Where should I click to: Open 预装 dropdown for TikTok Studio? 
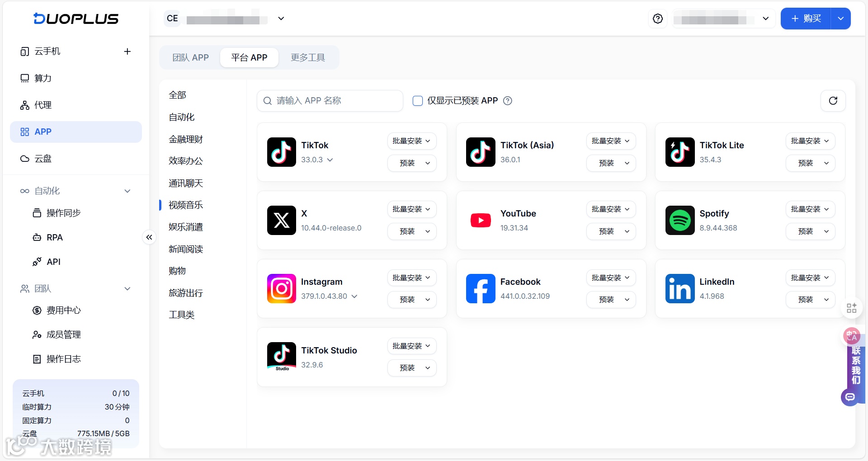coord(412,368)
